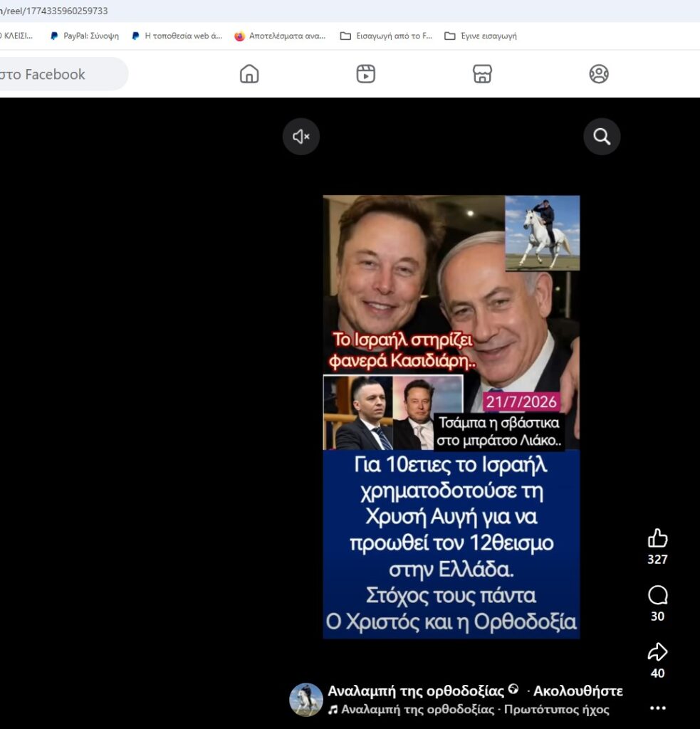Open the Marketplace storefront icon
This screenshot has height=729, width=700.
pos(482,74)
